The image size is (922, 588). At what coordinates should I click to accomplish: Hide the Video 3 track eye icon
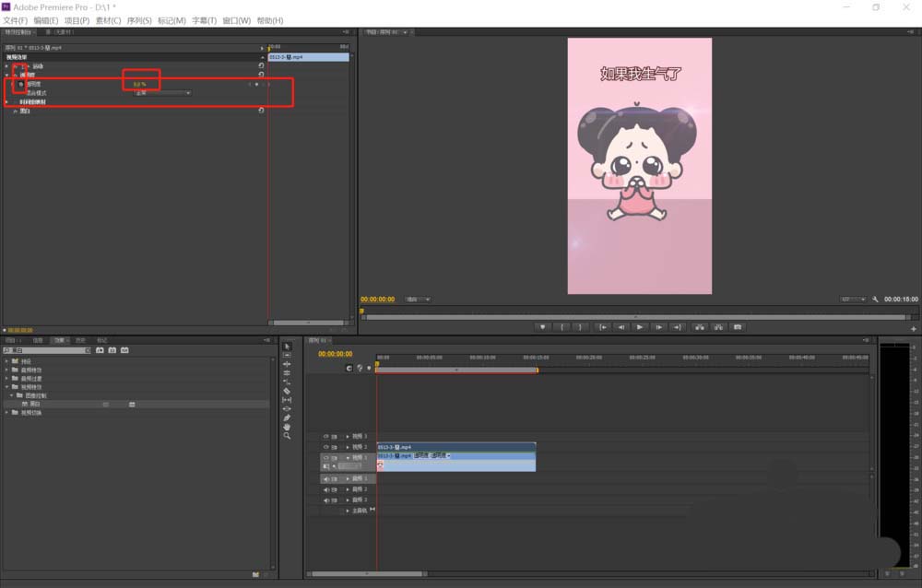(x=325, y=436)
